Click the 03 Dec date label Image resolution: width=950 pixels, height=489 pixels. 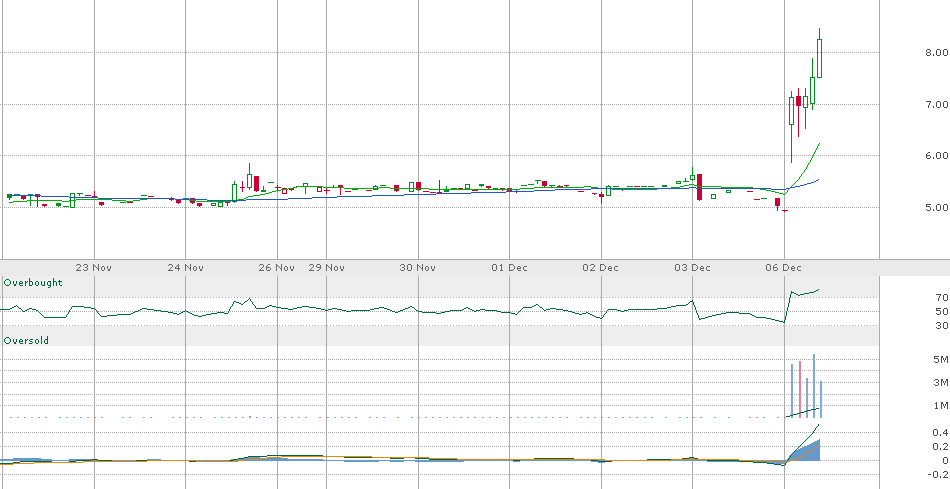[692, 267]
